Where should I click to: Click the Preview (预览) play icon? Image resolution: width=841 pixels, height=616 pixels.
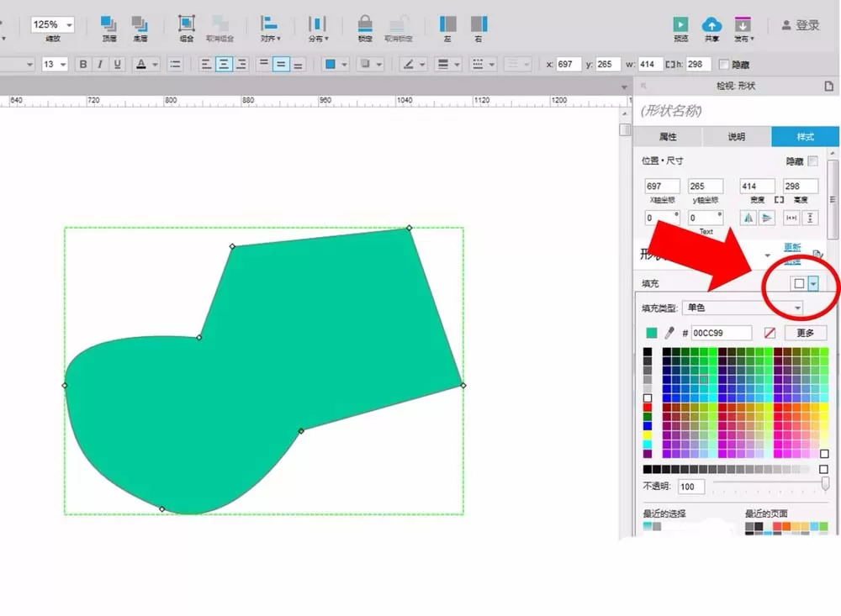(680, 24)
